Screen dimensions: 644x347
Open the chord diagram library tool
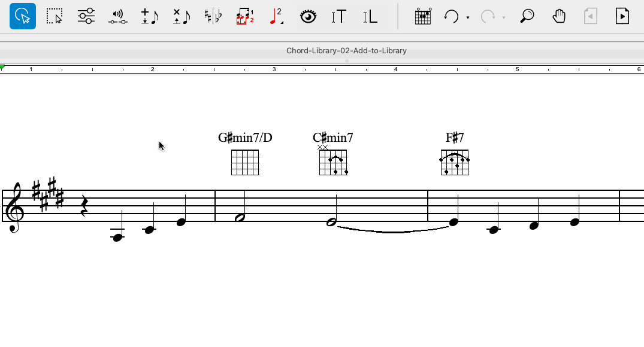[423, 16]
